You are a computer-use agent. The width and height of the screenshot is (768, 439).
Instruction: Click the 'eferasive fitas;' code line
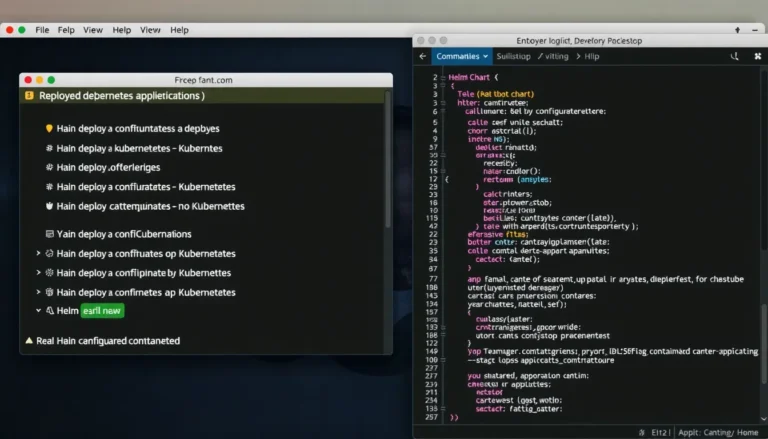(x=498, y=234)
